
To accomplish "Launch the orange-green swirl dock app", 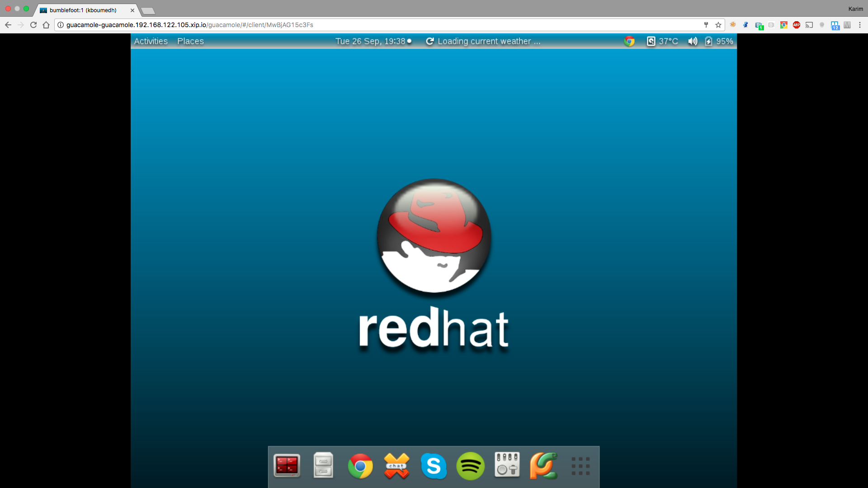I will tap(543, 466).
